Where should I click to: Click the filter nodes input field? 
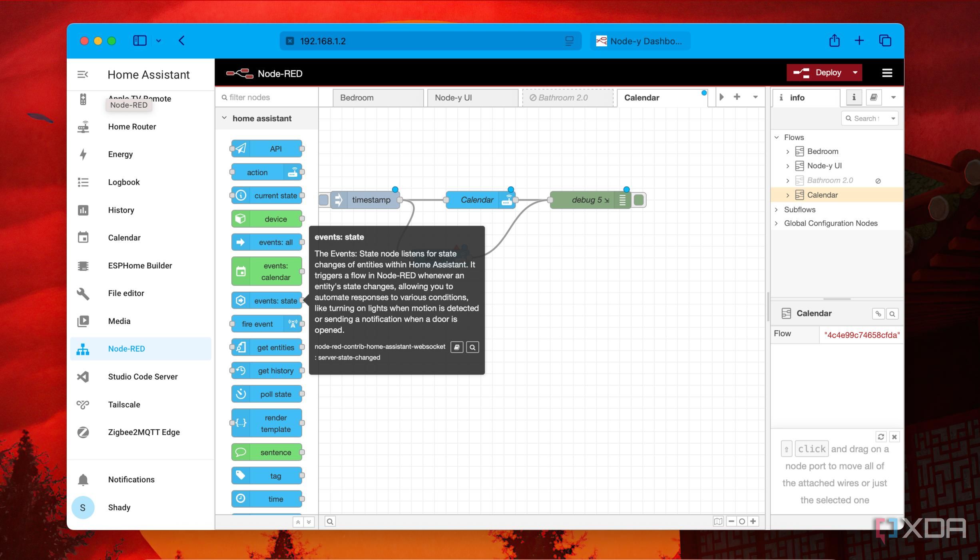pos(267,97)
